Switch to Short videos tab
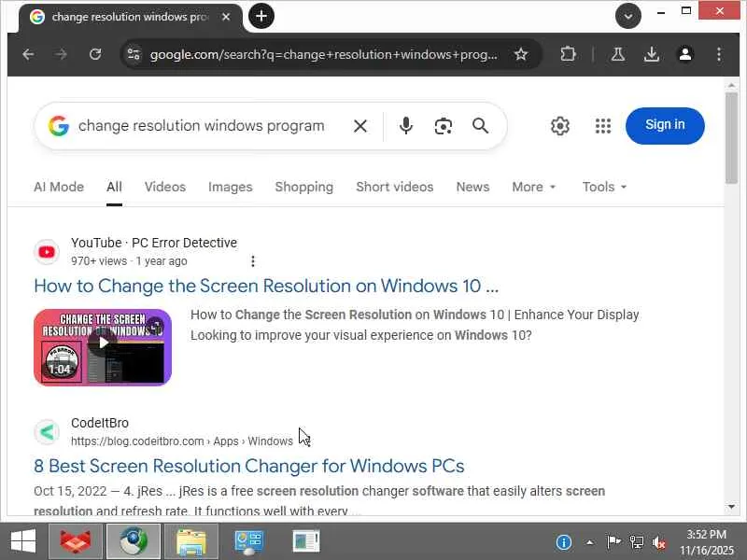Screen dimensions: 747x560 [x=394, y=187]
